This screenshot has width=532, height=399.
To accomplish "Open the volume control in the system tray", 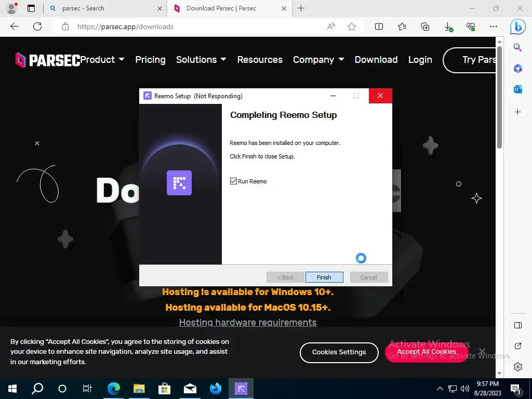I will tap(465, 389).
